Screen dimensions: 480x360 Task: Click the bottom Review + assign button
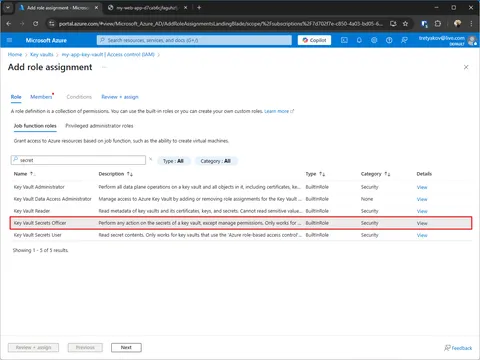(x=33, y=348)
